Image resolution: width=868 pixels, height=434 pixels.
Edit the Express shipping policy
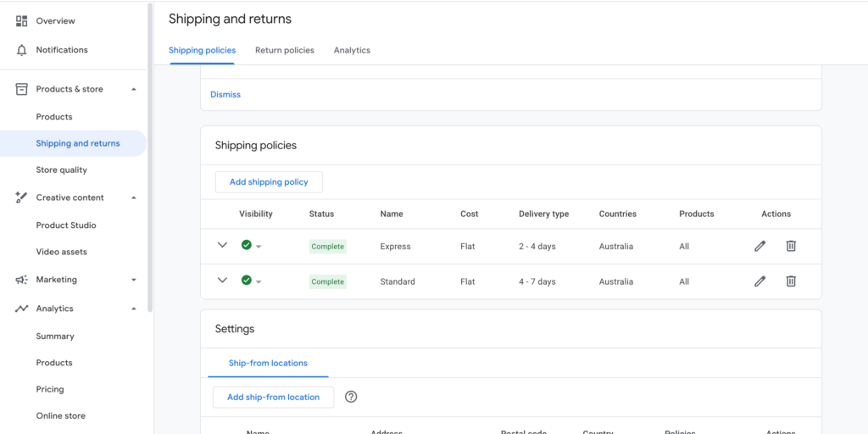(x=760, y=246)
